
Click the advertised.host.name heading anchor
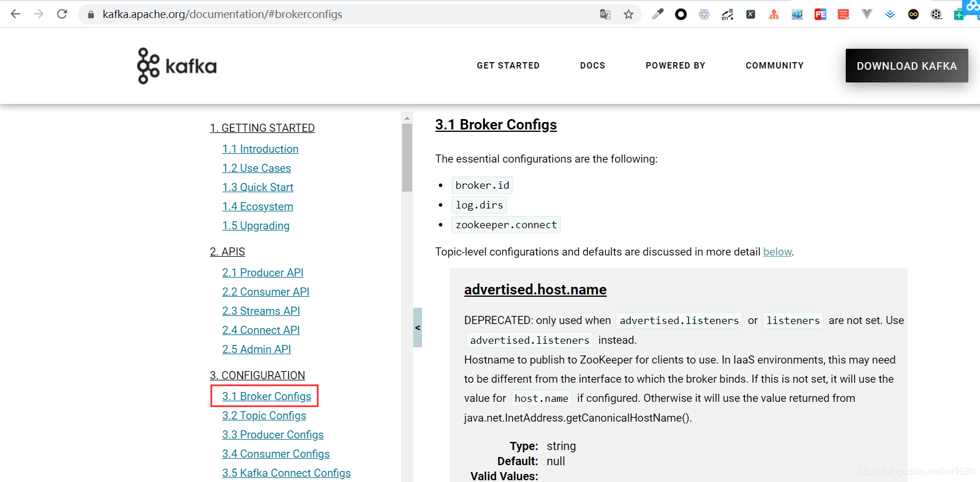point(535,289)
